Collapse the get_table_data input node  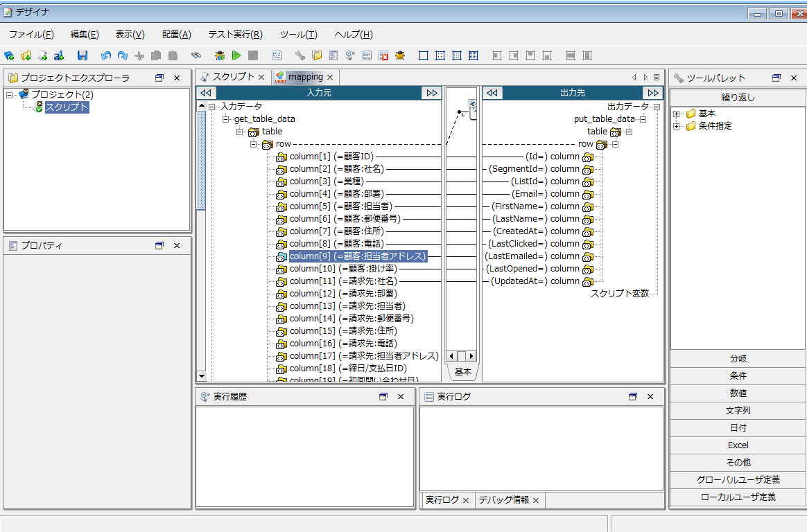(x=226, y=119)
